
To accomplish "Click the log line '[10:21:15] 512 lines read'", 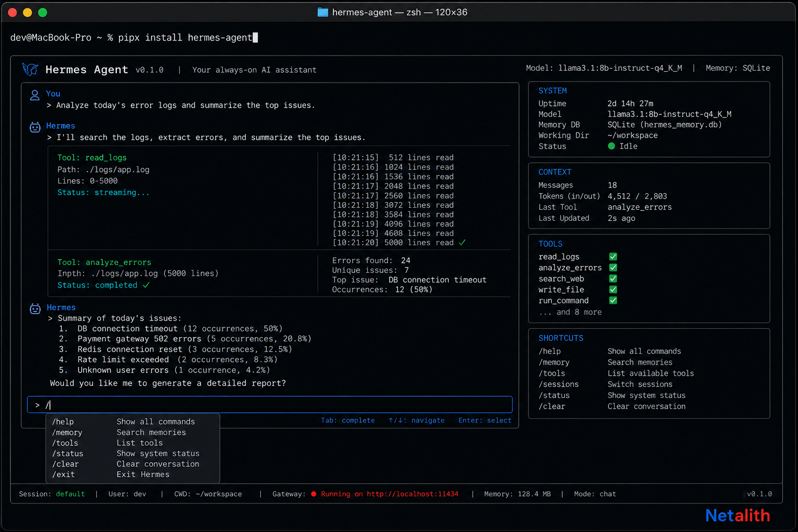I will coord(393,157).
